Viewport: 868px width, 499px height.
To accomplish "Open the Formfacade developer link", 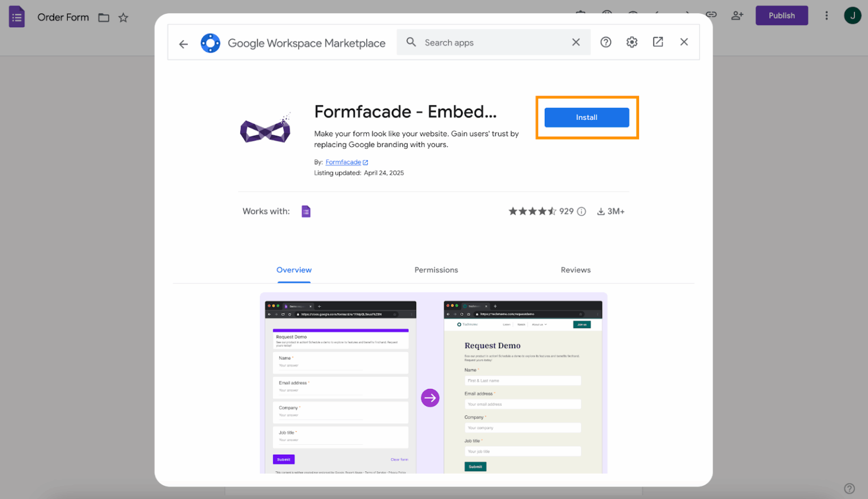I will click(x=344, y=162).
